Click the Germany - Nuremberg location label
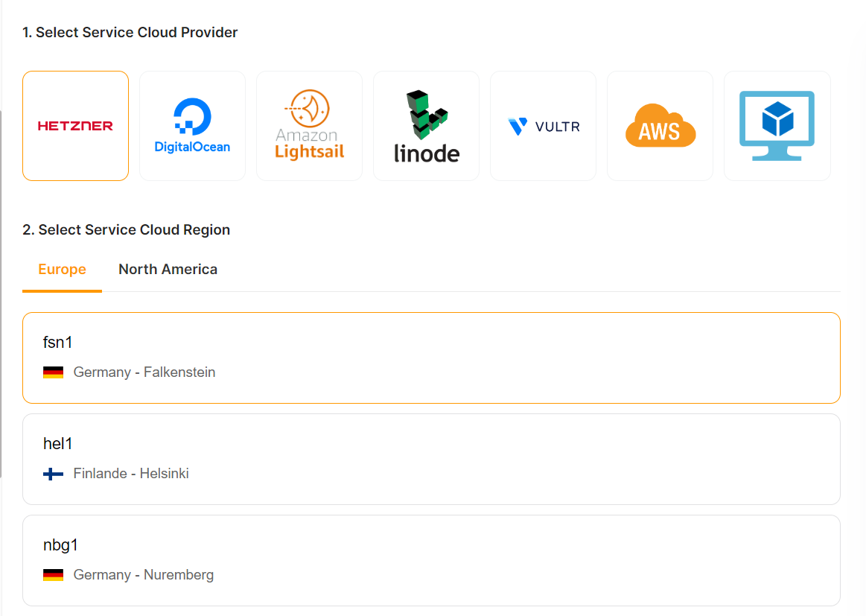866x616 pixels. (x=144, y=575)
